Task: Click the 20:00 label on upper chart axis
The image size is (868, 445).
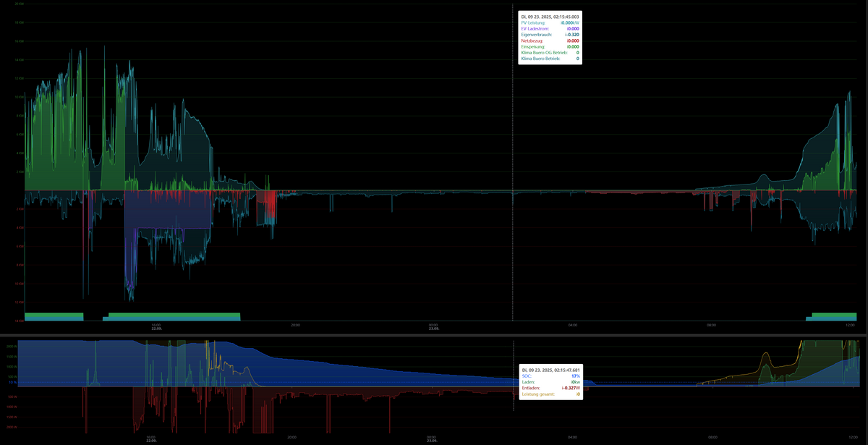Action: pos(294,326)
